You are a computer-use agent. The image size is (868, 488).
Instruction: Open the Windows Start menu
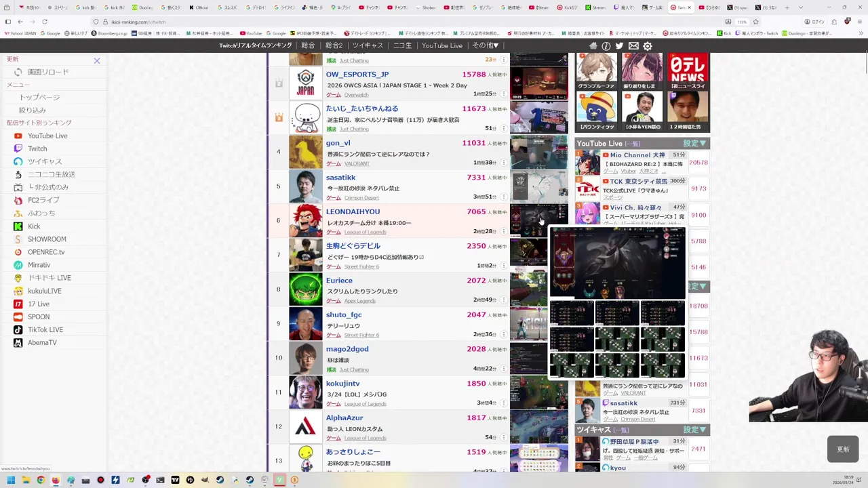[11, 480]
